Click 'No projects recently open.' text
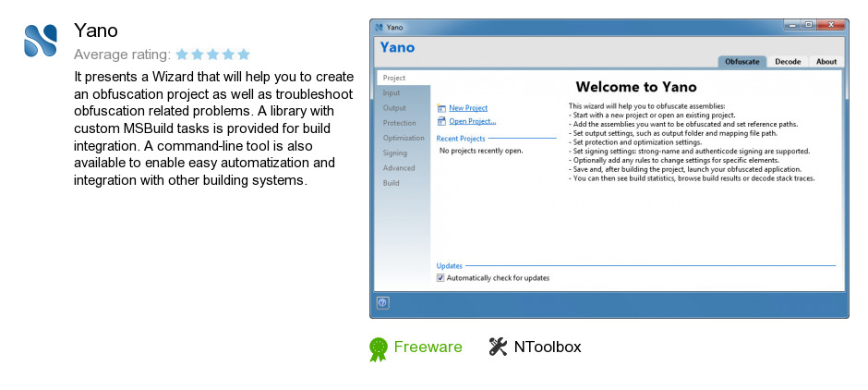The width and height of the screenshot is (868, 390). tap(481, 151)
